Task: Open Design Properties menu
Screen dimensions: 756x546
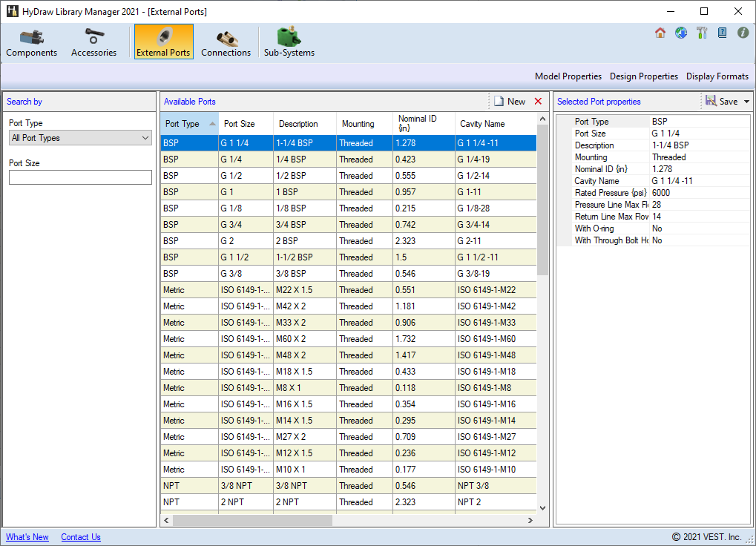Action: pyautogui.click(x=644, y=76)
